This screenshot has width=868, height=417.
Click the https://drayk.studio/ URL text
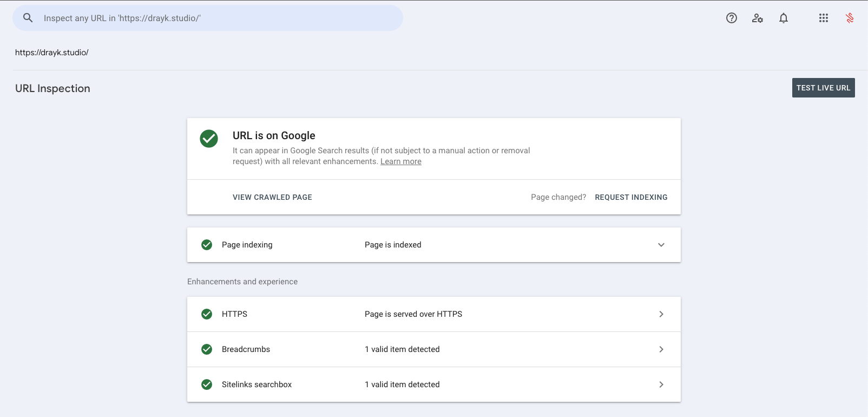(x=52, y=53)
